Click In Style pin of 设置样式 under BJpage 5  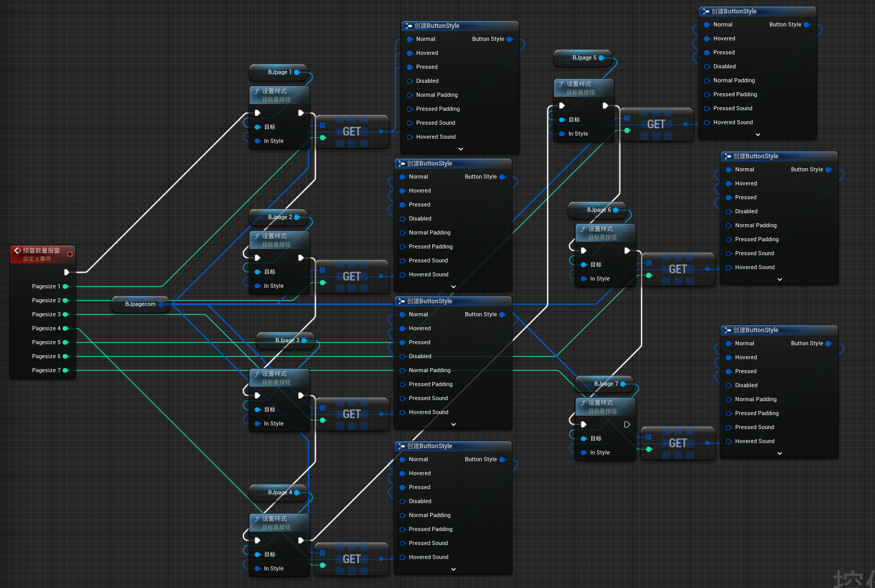562,134
